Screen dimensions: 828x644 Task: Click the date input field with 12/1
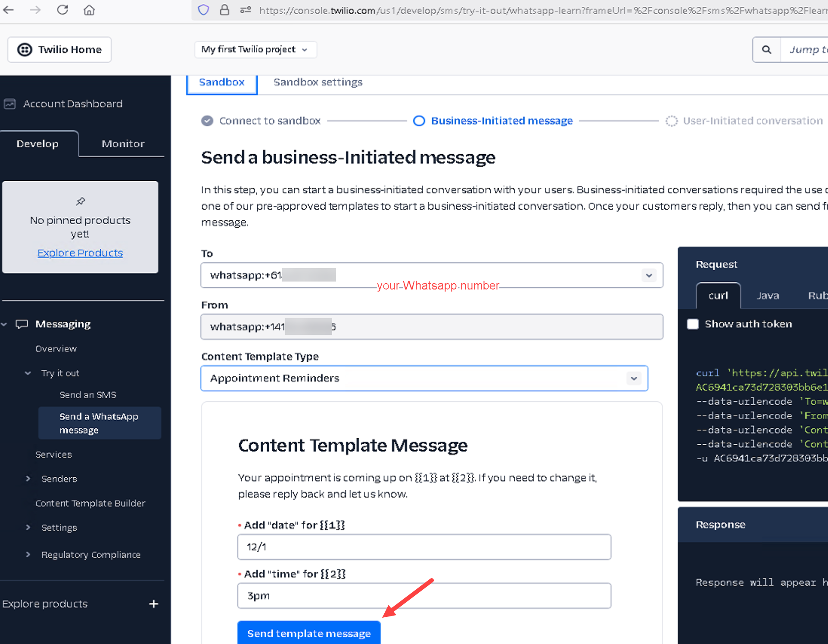pos(424,547)
